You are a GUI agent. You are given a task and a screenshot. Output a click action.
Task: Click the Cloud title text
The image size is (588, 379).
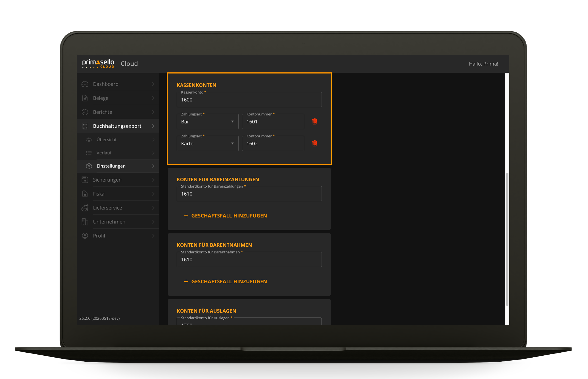click(129, 64)
